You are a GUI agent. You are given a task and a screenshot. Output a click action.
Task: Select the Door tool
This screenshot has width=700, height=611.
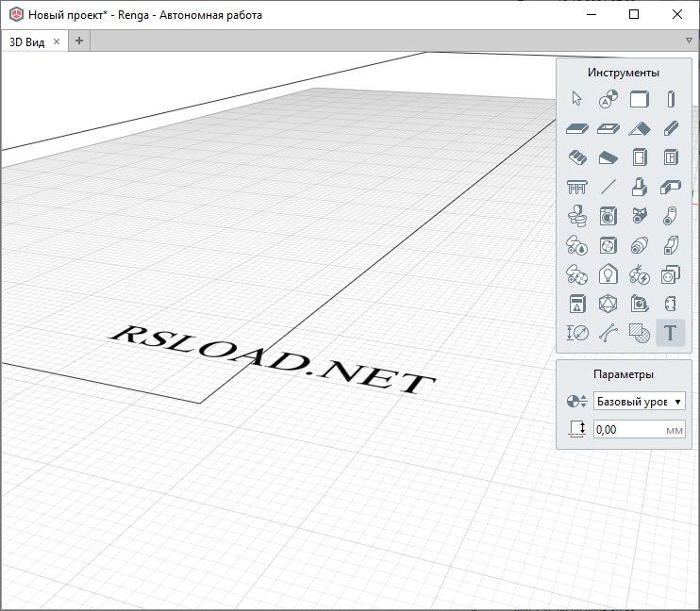(x=640, y=157)
